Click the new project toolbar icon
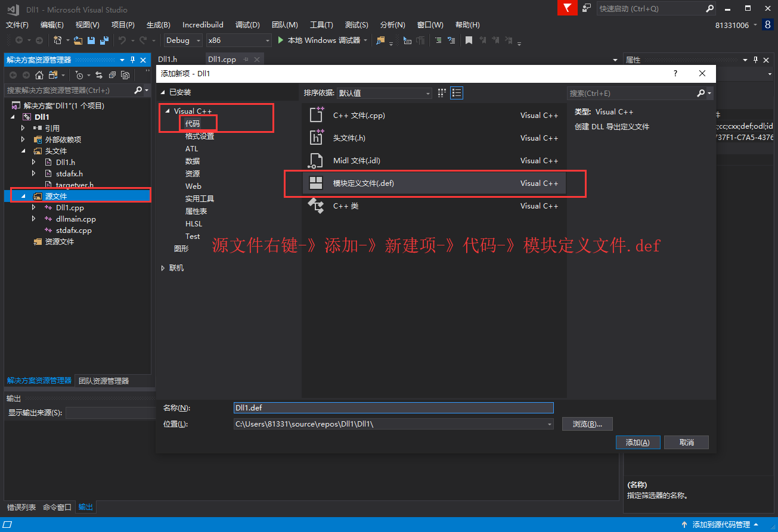Viewport: 778px width, 532px height. (x=57, y=41)
